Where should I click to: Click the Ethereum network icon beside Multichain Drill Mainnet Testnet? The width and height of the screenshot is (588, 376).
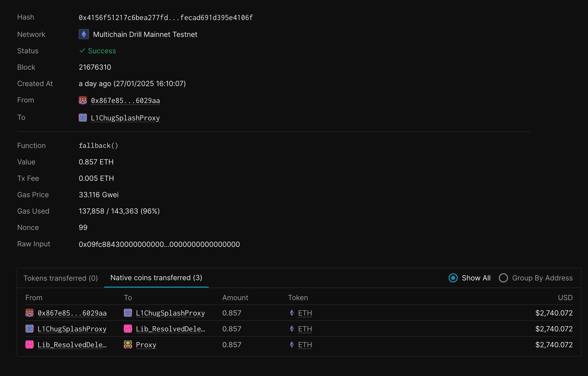coord(84,34)
